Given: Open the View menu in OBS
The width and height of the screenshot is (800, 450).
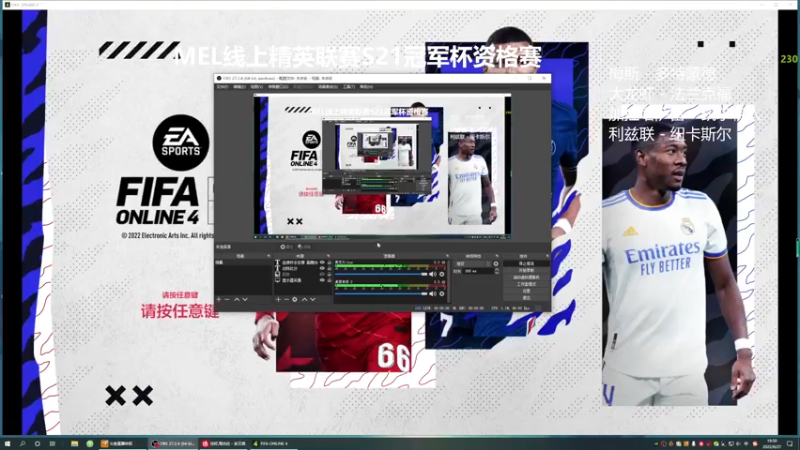Looking at the screenshot, I should pos(257,87).
